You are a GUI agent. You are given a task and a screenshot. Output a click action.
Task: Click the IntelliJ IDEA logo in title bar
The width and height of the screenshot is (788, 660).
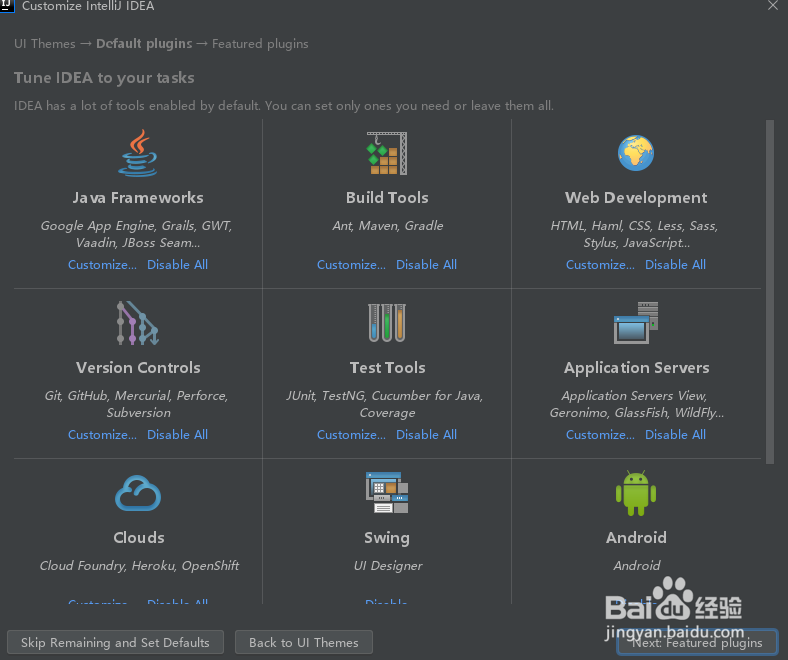[x=7, y=6]
